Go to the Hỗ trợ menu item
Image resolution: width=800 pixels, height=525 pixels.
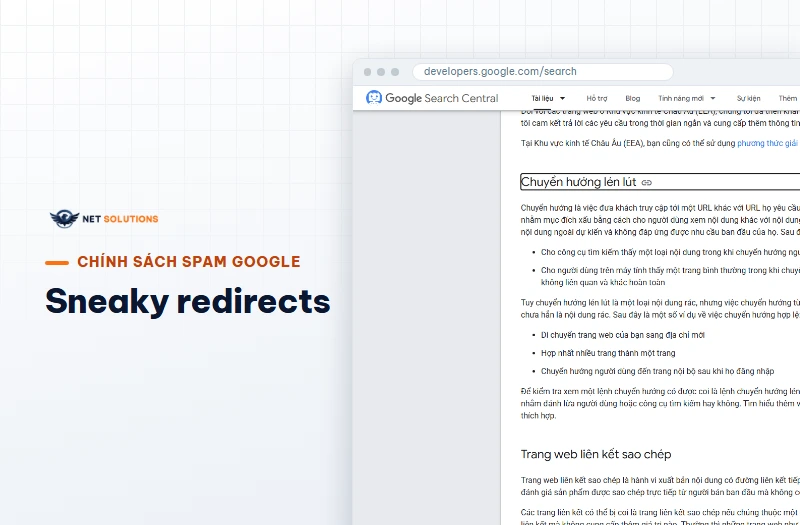coord(596,98)
